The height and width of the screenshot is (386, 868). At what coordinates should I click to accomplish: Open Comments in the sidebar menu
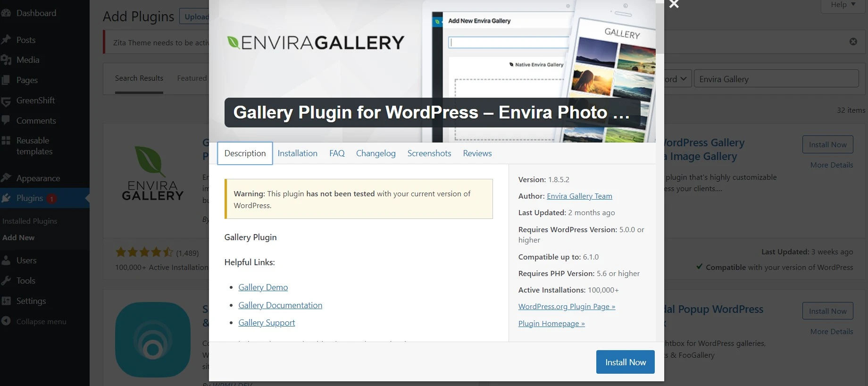coord(36,121)
